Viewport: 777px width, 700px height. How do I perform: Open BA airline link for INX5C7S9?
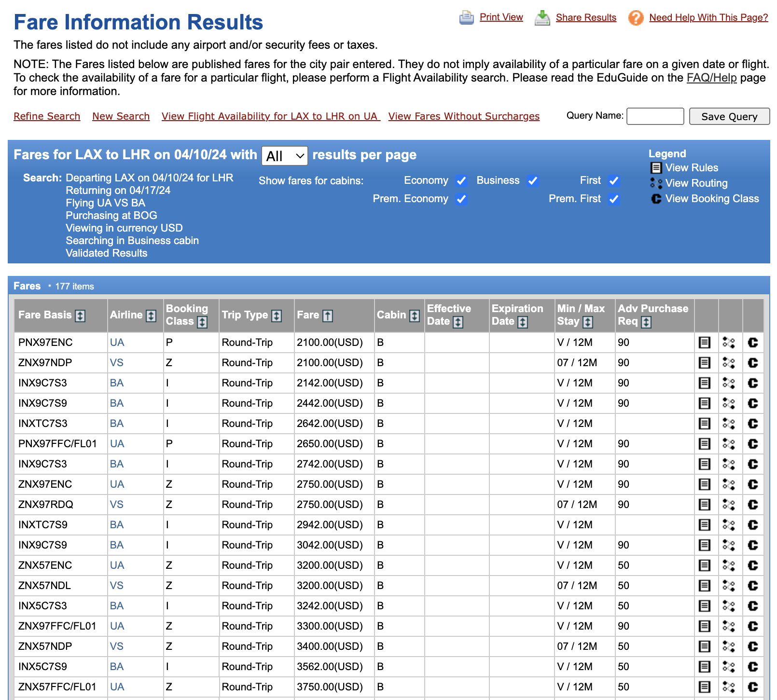click(x=117, y=667)
